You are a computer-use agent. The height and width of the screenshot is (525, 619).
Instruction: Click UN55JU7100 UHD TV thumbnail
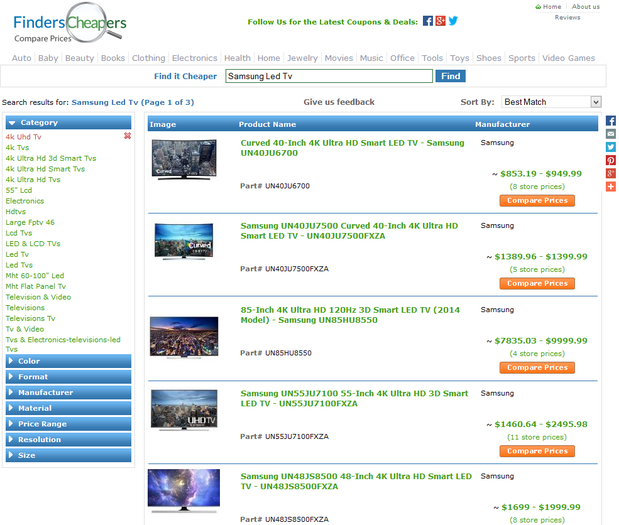(x=184, y=410)
